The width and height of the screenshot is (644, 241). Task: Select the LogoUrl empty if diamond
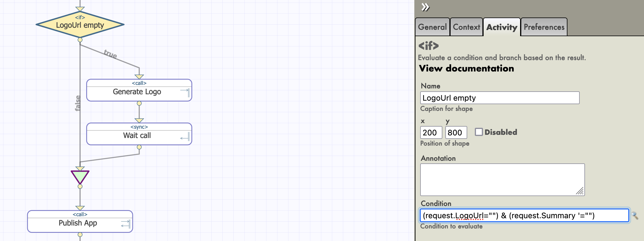[x=80, y=25]
